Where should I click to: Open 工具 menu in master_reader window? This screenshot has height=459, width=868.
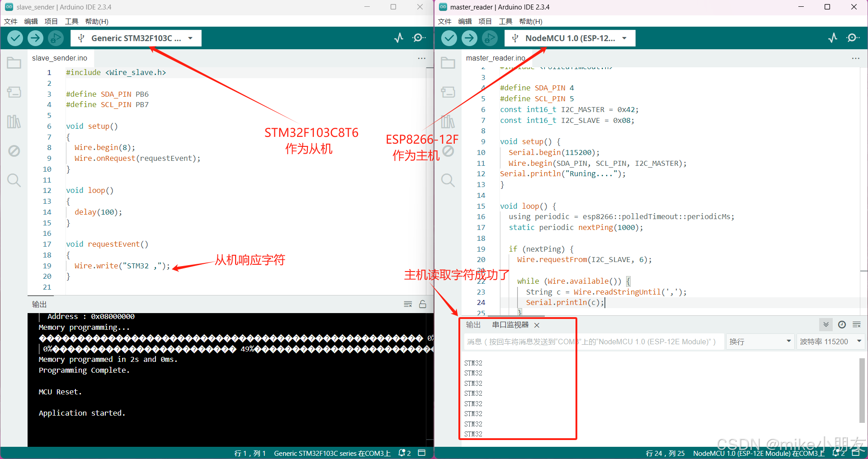(505, 21)
